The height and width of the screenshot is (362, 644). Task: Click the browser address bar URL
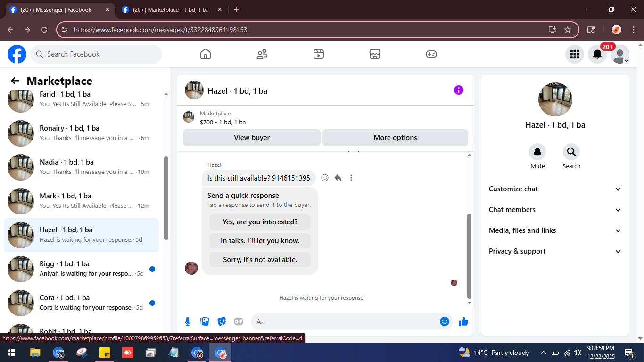pyautogui.click(x=161, y=30)
